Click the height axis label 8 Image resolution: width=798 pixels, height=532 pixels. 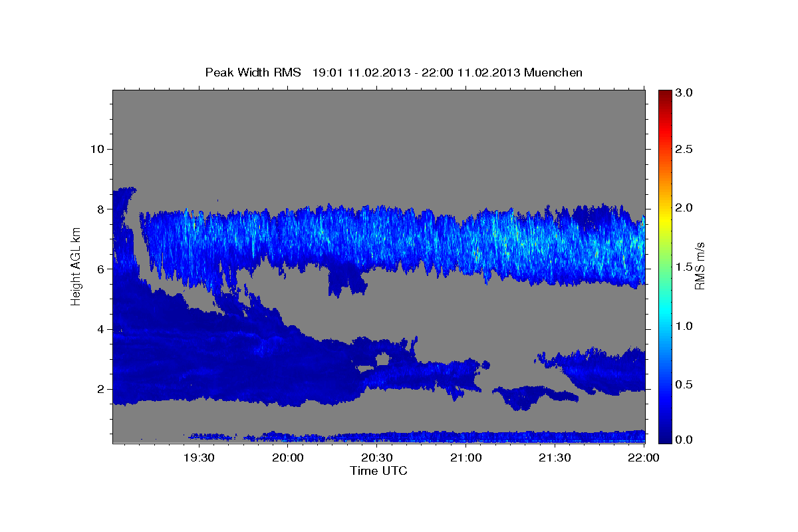(100, 209)
